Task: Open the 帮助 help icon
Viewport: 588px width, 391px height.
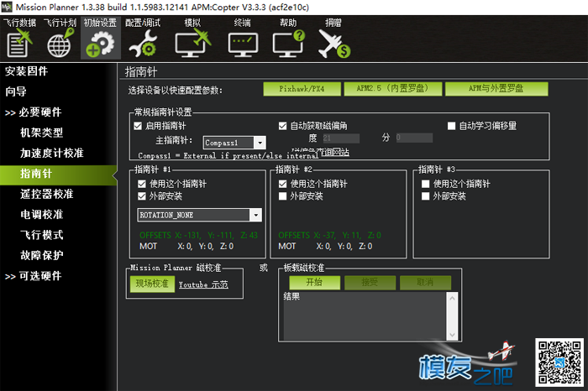Action: (x=288, y=39)
